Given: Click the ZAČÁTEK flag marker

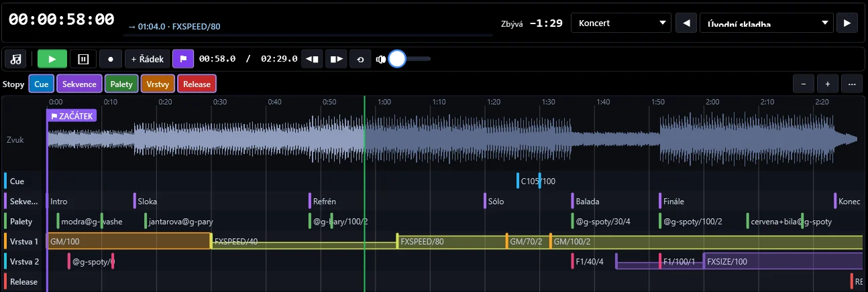Looking at the screenshot, I should coord(72,116).
